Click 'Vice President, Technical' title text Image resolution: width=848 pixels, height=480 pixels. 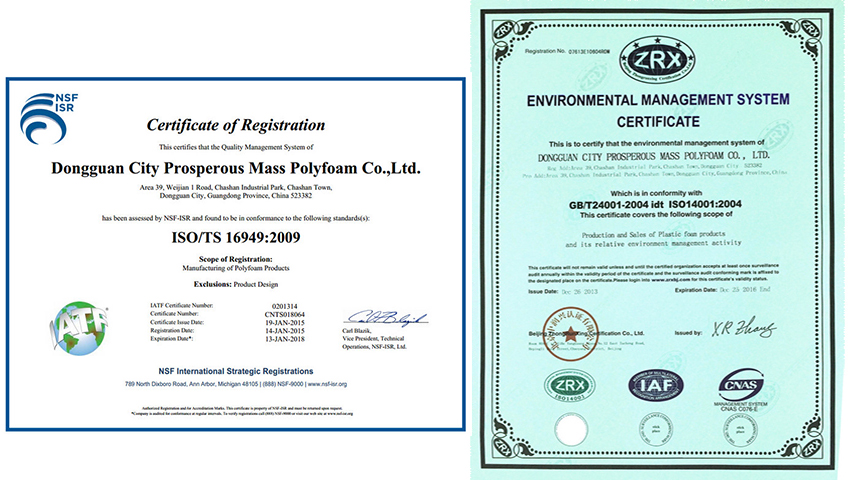373,338
